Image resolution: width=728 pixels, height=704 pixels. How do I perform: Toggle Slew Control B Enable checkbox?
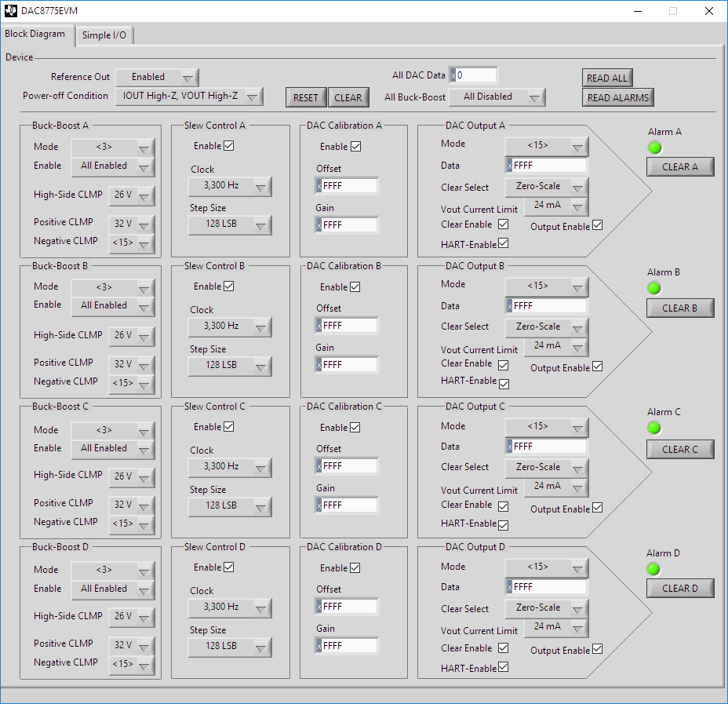[229, 286]
